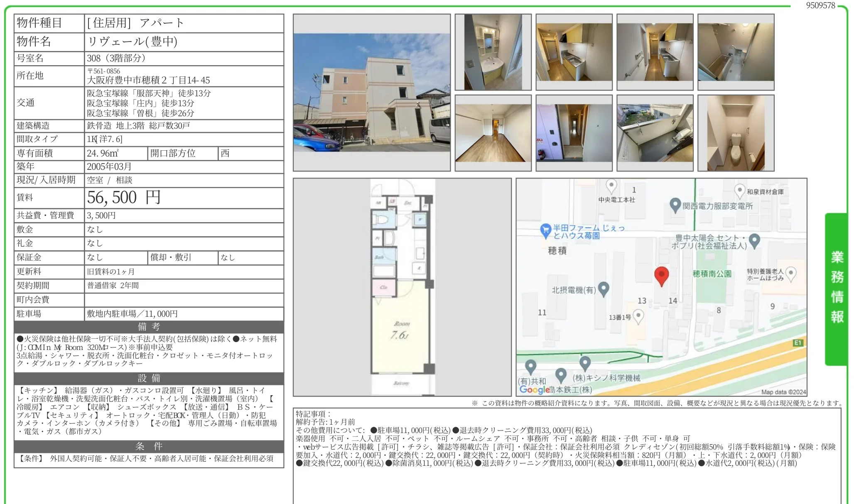The height and width of the screenshot is (504, 854).
Task: Select parking value 敷地内駐車場／11,000円
Action: pyautogui.click(x=132, y=314)
